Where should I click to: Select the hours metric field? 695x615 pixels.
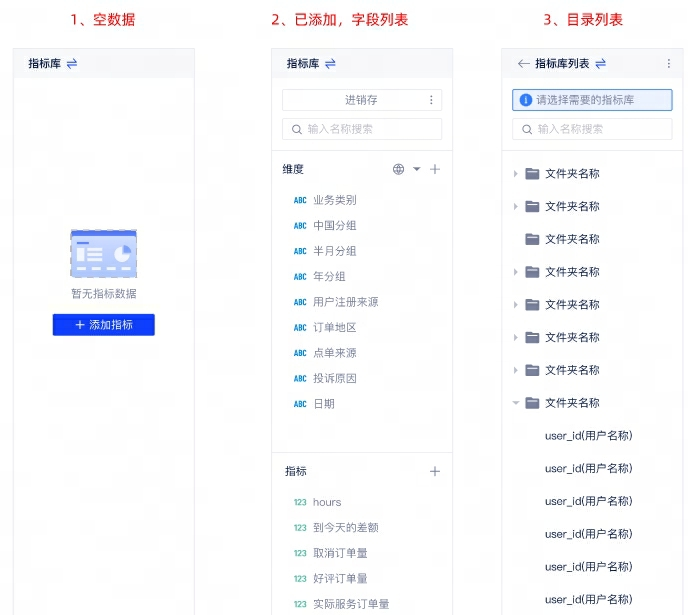tap(327, 502)
